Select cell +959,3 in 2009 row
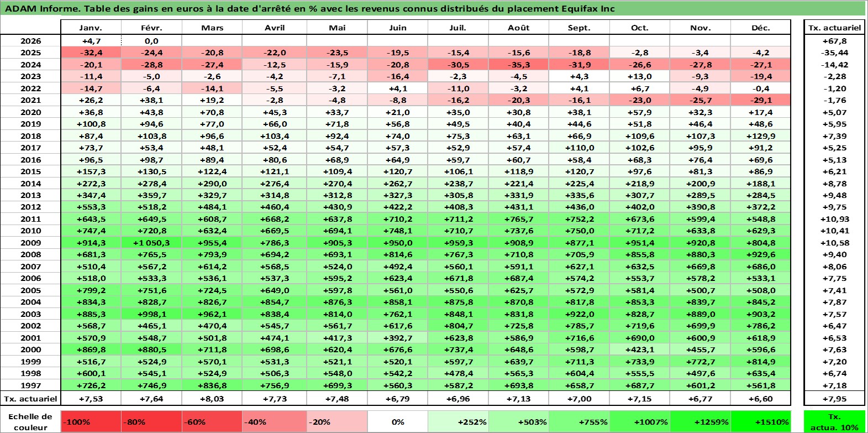Image resolution: width=868 pixels, height=433 pixels. (x=458, y=243)
